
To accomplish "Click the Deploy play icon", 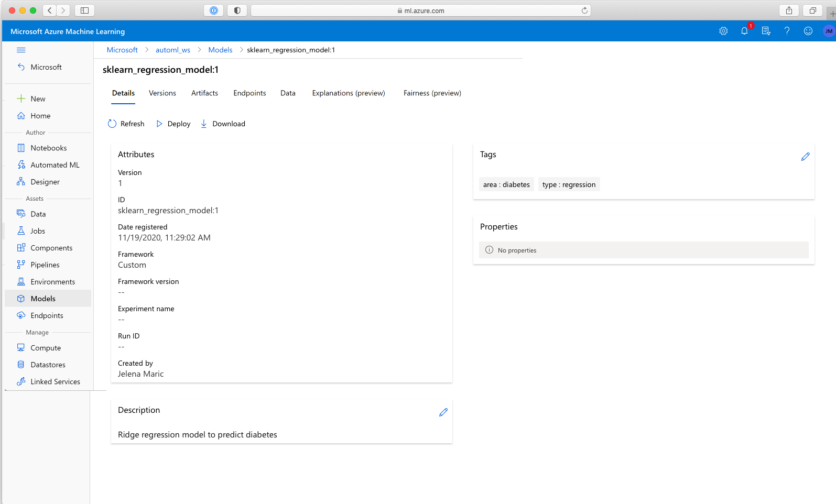I will point(159,124).
